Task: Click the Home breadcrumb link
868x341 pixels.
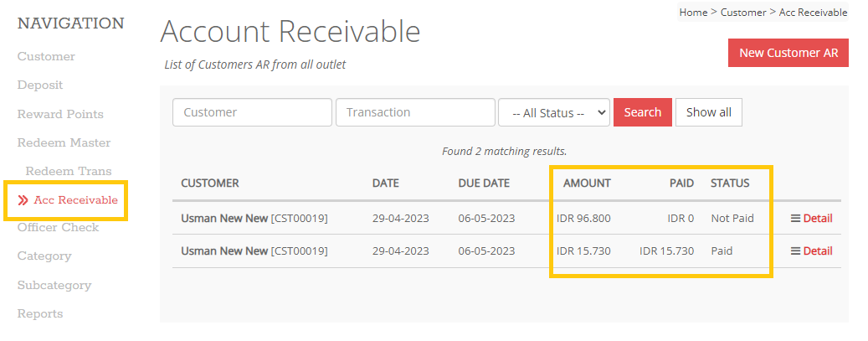Action: (x=693, y=13)
